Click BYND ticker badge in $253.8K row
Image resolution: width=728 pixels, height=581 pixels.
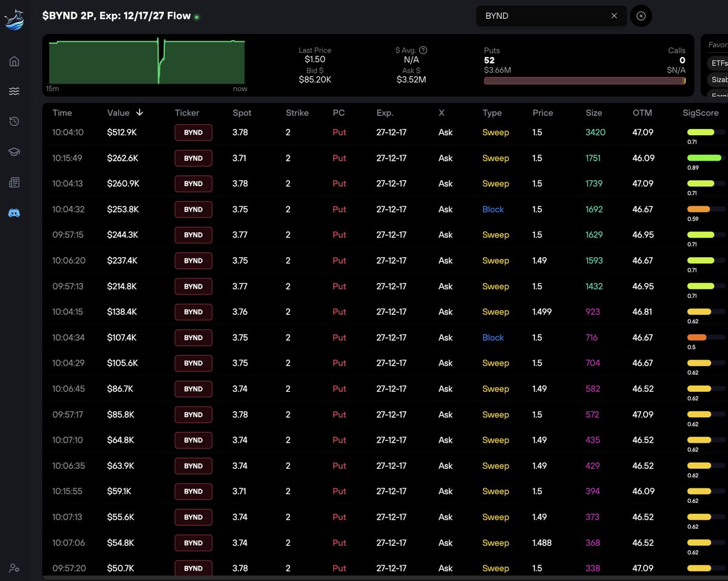194,209
